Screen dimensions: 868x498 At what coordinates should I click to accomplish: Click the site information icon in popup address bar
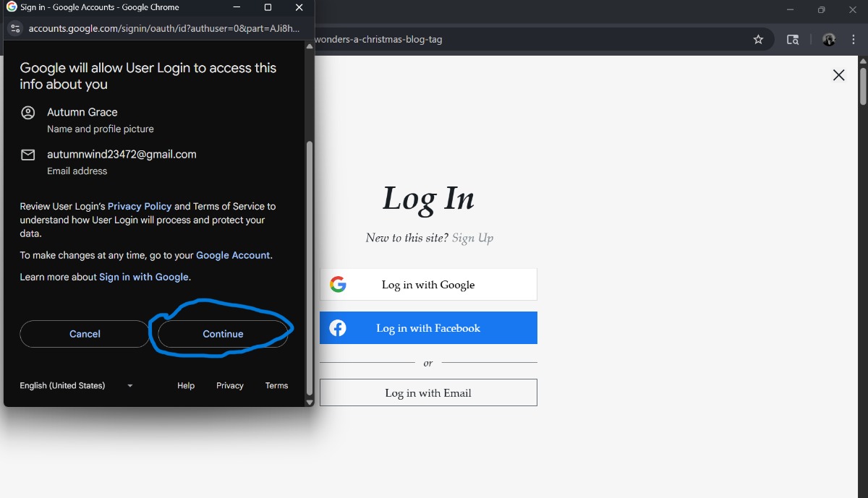15,29
